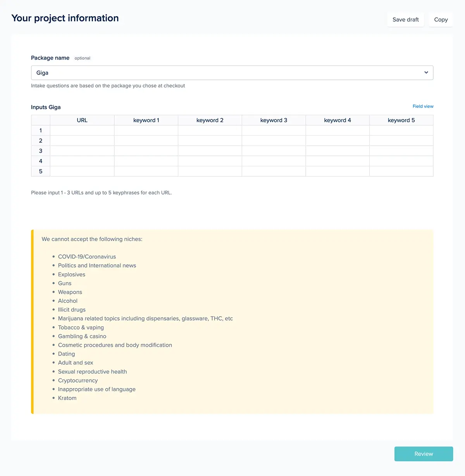Click the keyword 4 cell in row 5
The image size is (465, 476).
coord(338,171)
